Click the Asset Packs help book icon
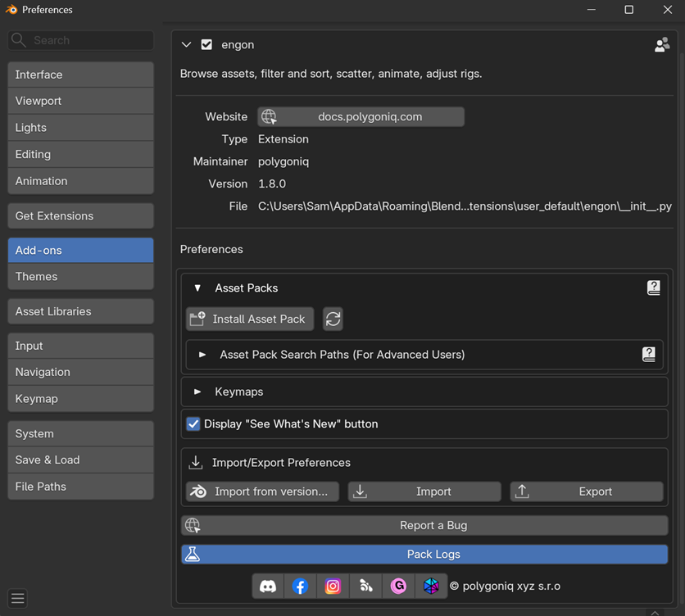Screen dimensions: 685x616 [654, 288]
